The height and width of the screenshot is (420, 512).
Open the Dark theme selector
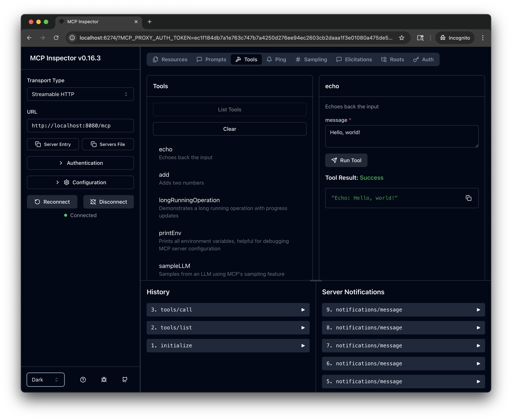[x=45, y=380]
